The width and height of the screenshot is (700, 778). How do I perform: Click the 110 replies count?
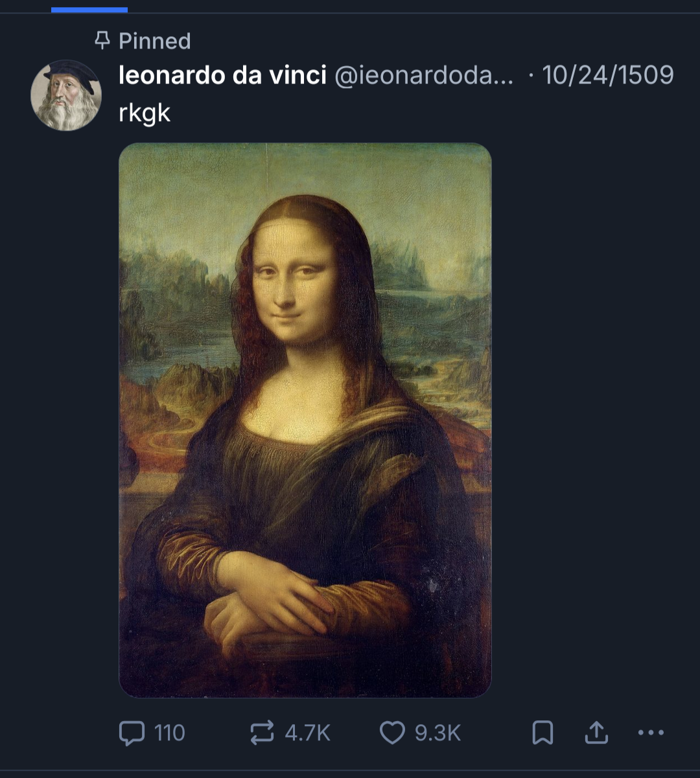pyautogui.click(x=170, y=733)
